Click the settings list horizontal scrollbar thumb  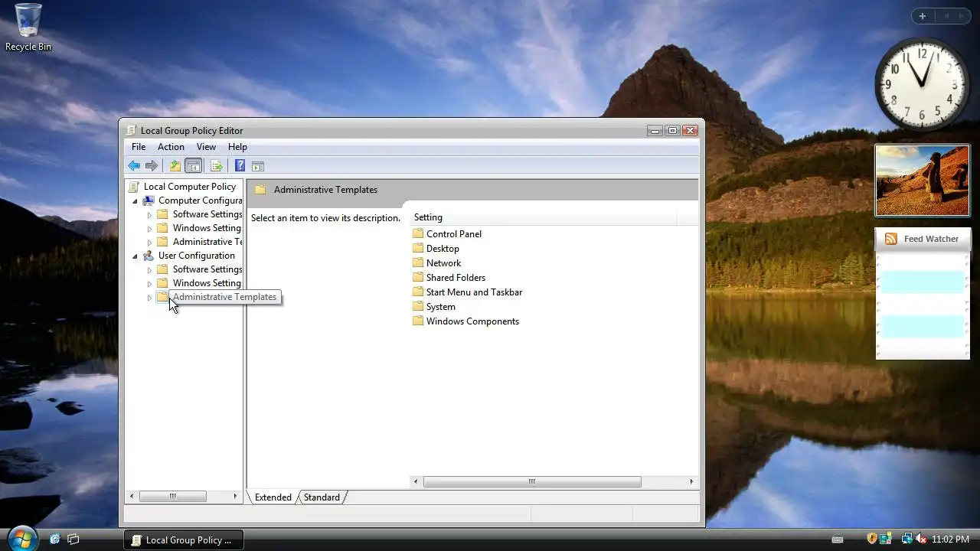point(532,482)
